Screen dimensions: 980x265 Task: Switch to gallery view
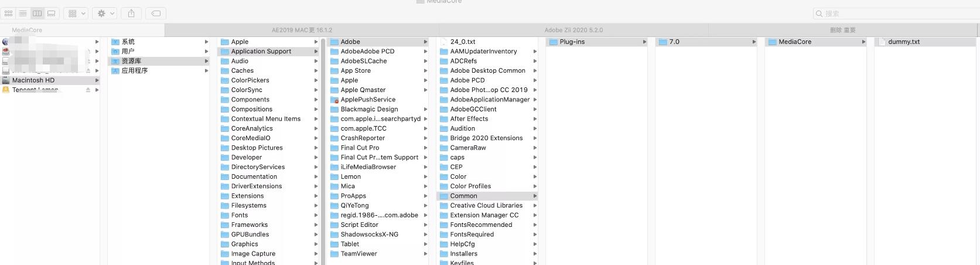click(52, 13)
